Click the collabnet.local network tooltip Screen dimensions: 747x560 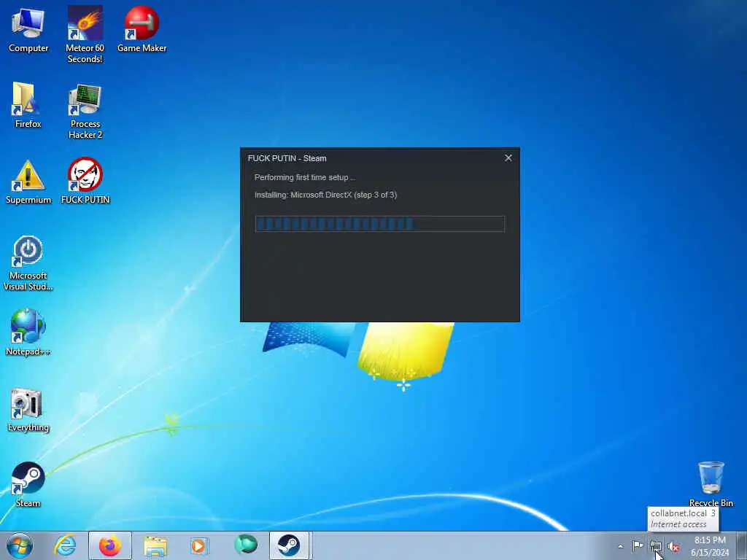click(x=683, y=518)
